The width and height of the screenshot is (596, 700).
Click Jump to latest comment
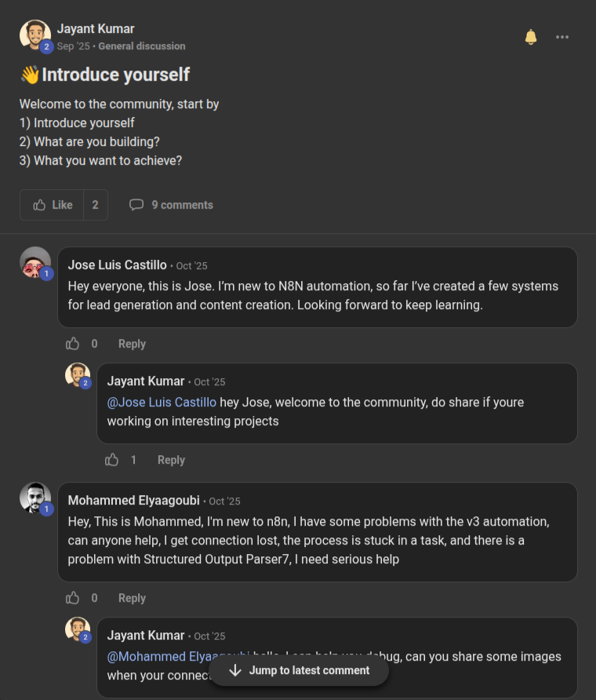(x=298, y=670)
